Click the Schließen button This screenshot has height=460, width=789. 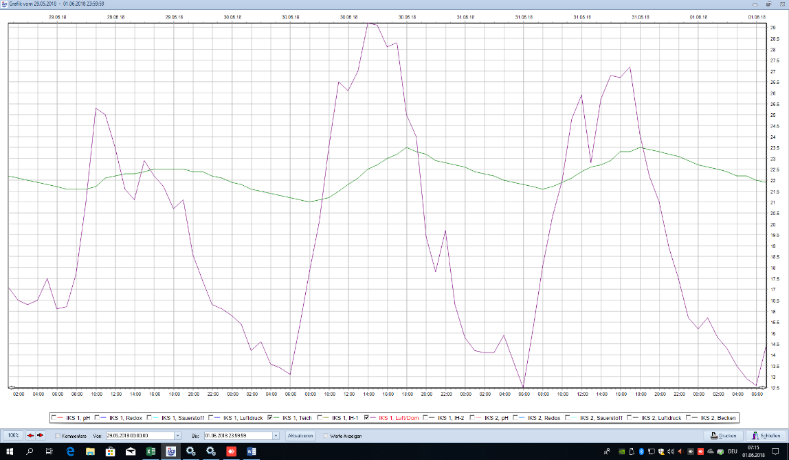768,436
